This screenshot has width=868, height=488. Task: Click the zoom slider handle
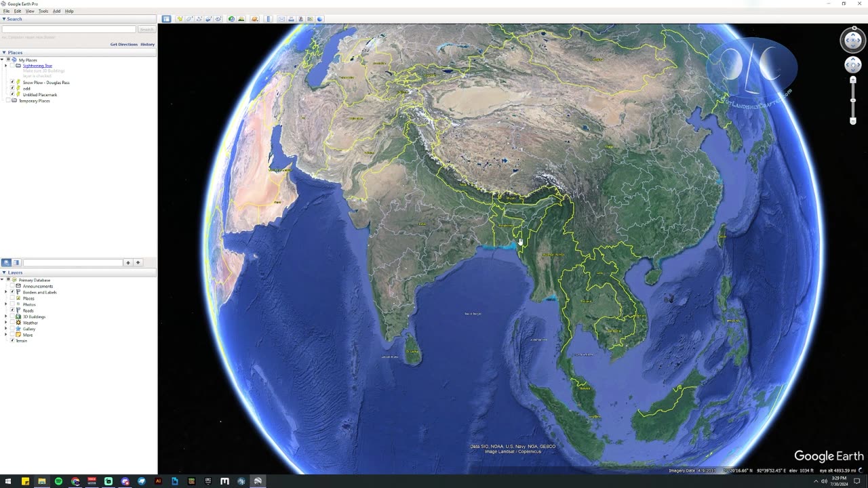(x=853, y=100)
